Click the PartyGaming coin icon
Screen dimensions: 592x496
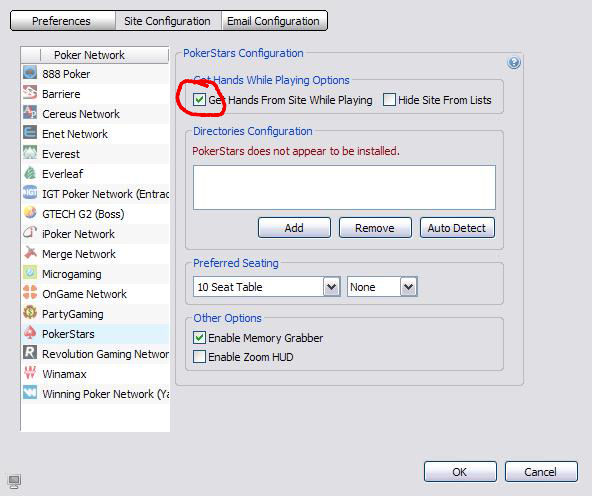[x=30, y=313]
